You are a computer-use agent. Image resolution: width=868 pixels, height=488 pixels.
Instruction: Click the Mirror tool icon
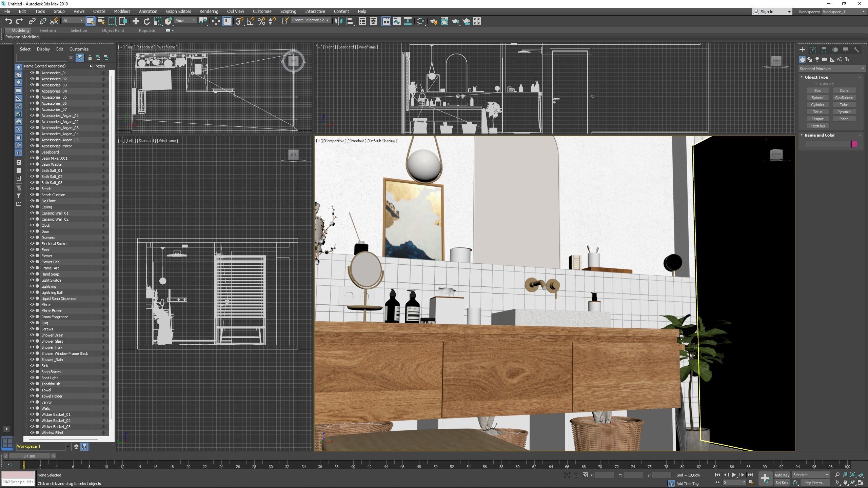coord(338,21)
